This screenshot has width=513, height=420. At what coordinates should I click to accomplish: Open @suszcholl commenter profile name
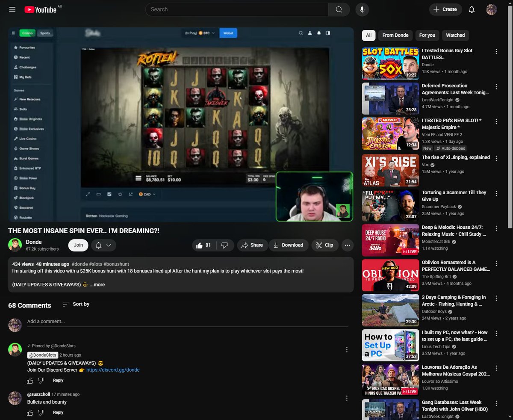click(x=38, y=394)
